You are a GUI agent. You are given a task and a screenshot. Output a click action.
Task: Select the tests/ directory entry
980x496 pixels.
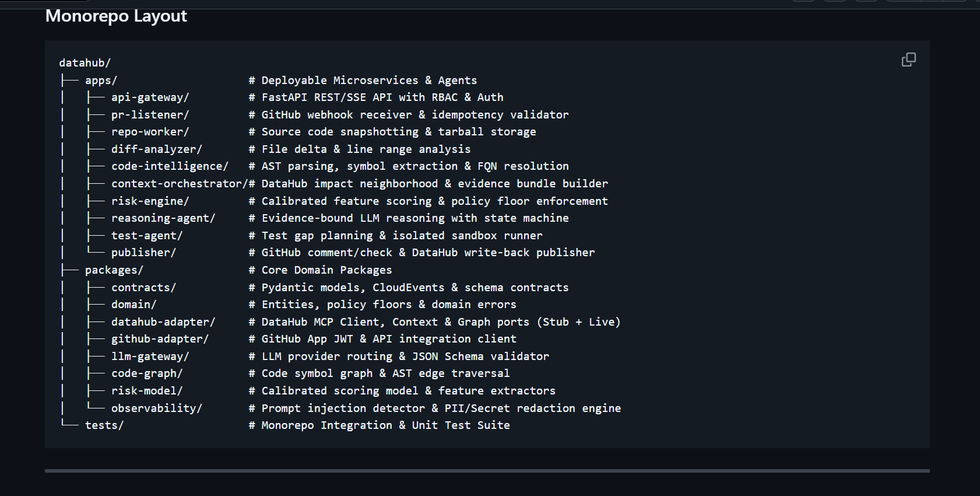104,425
